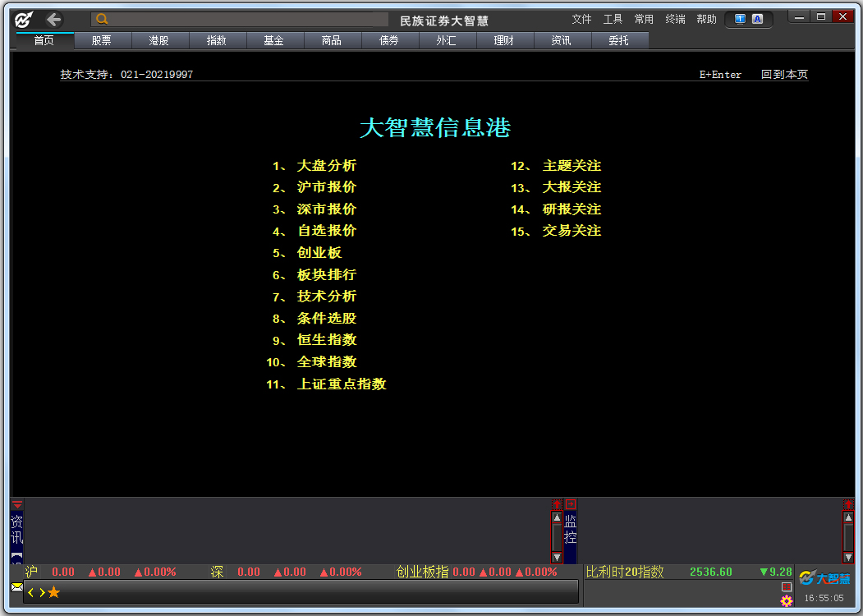Click the Dazhihui logo at top left

pos(23,21)
